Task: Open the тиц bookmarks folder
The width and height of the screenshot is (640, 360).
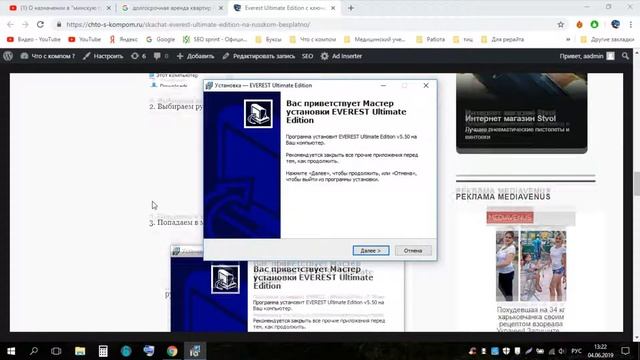Action: click(463, 40)
